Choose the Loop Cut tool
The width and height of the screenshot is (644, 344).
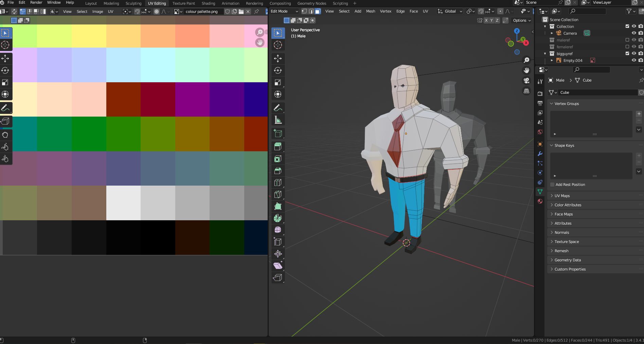click(278, 183)
